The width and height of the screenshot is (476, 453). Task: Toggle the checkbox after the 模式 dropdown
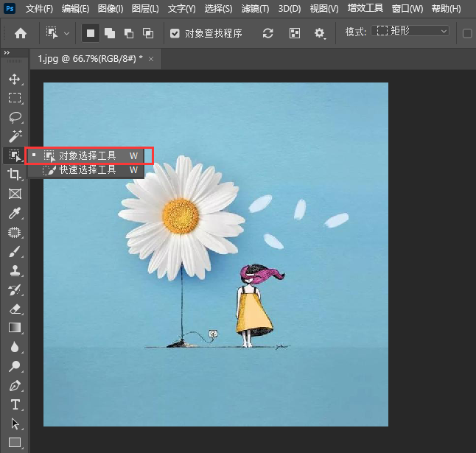pos(467,33)
